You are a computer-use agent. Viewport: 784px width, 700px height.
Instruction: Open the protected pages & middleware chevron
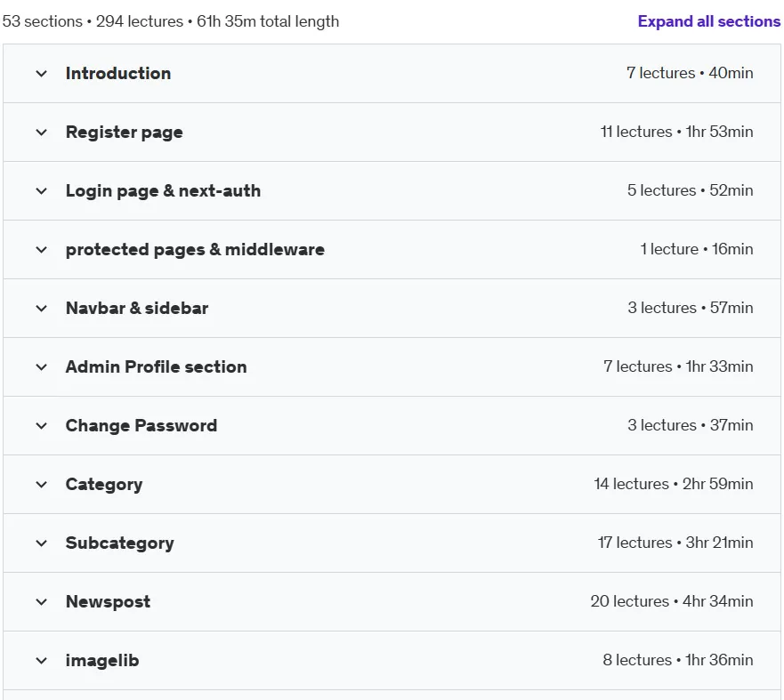(x=42, y=250)
